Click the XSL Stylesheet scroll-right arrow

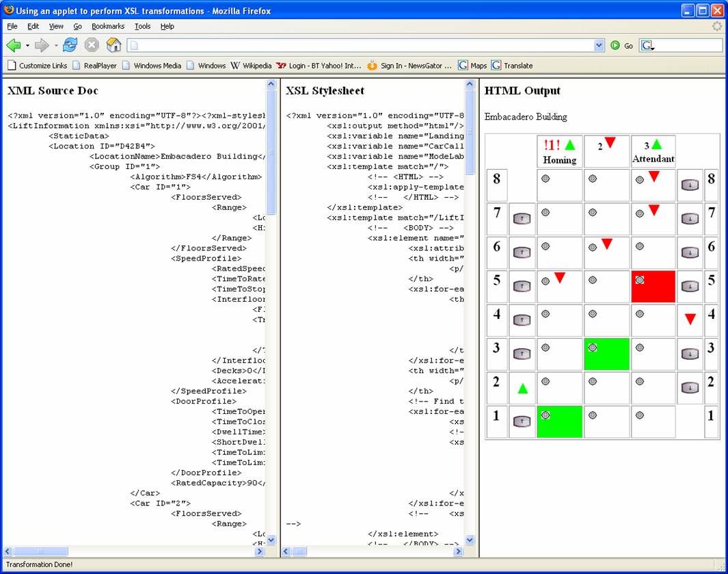coord(459,551)
